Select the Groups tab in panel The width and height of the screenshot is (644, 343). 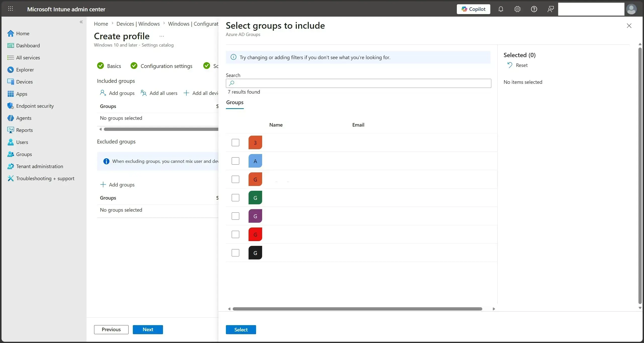coord(235,102)
